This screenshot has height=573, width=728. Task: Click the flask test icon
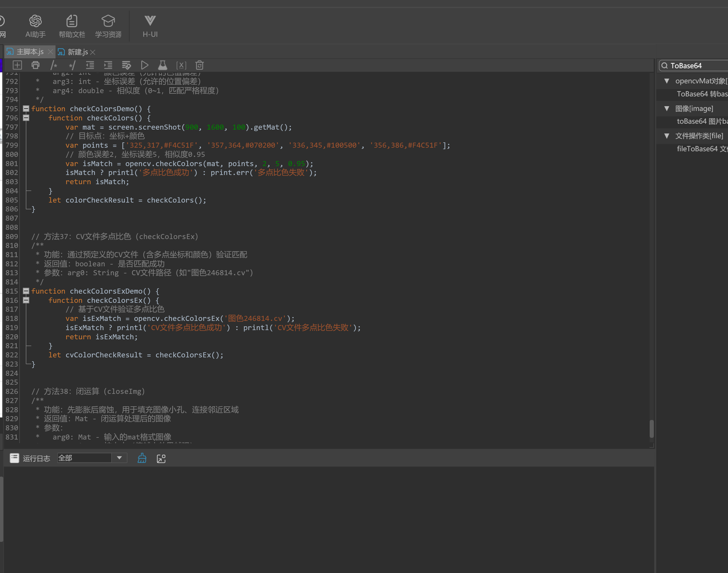click(x=163, y=65)
